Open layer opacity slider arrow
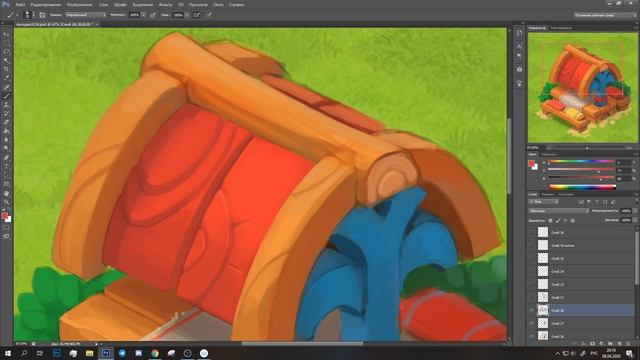Viewport: 640px width, 360px height. (x=635, y=211)
